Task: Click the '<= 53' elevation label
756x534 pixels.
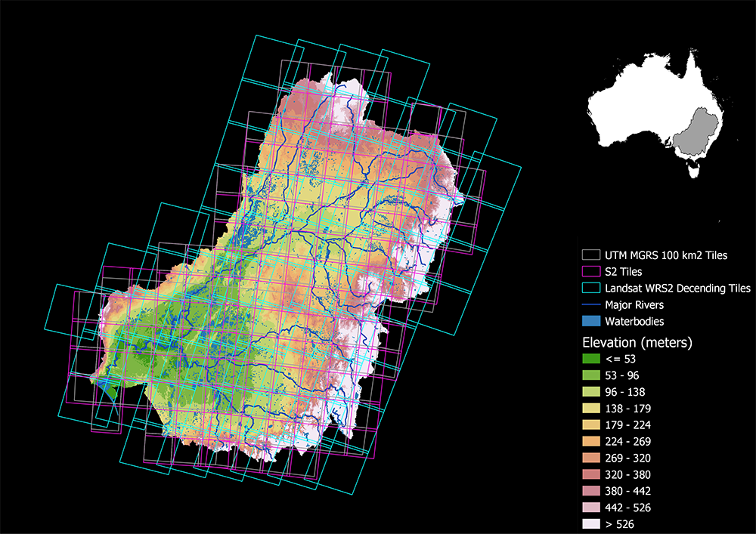Action: point(620,359)
